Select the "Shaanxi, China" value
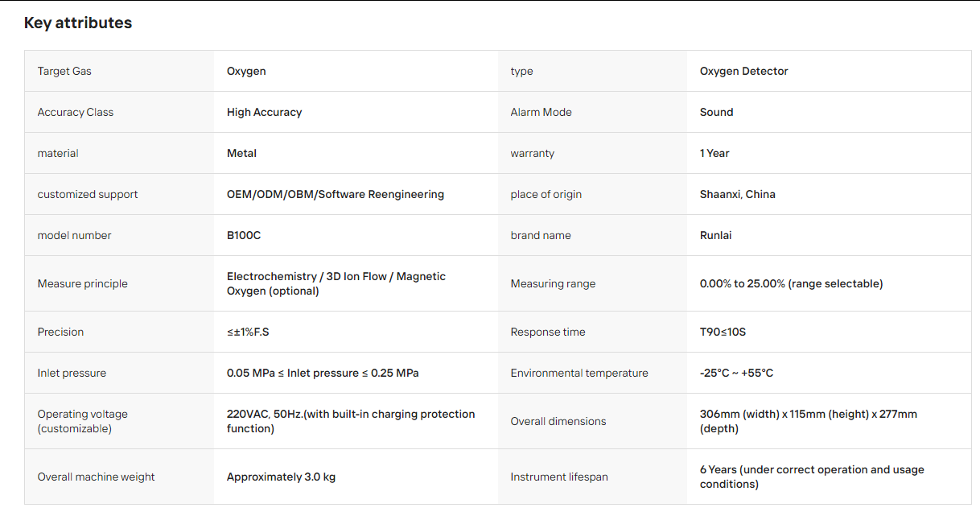The height and width of the screenshot is (512, 980). tap(738, 194)
